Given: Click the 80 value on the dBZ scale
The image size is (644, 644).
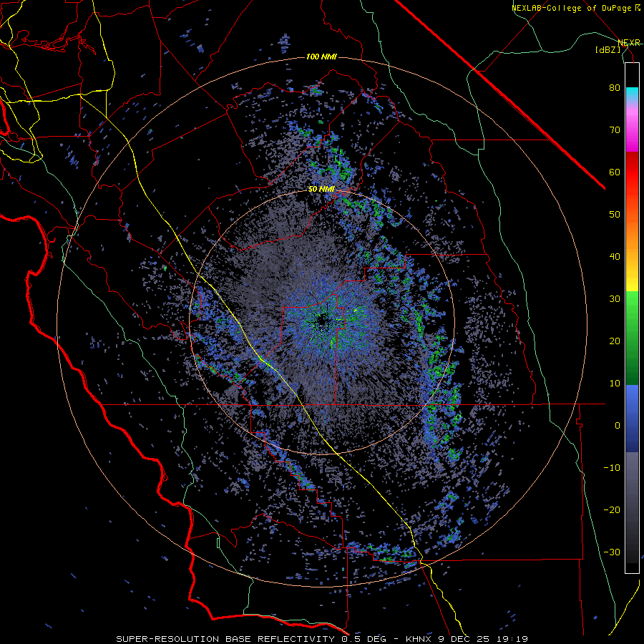Looking at the screenshot, I should pyautogui.click(x=615, y=88).
